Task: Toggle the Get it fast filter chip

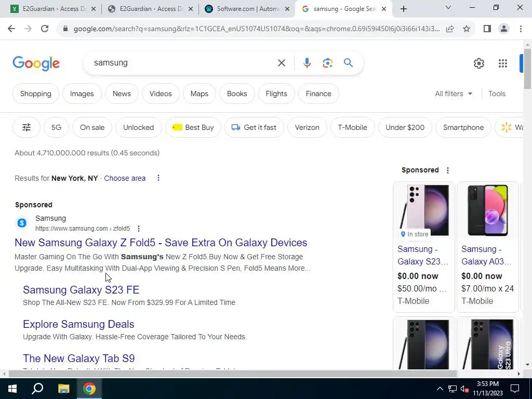Action: coord(254,127)
